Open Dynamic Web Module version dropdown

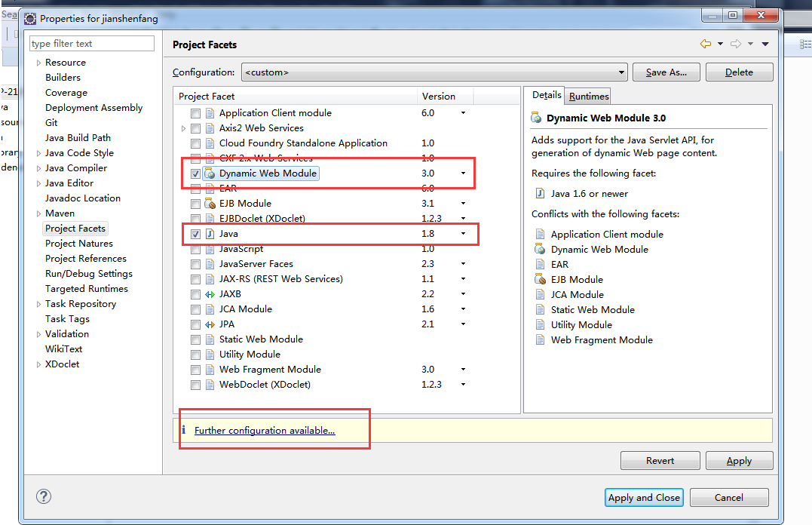pos(463,173)
